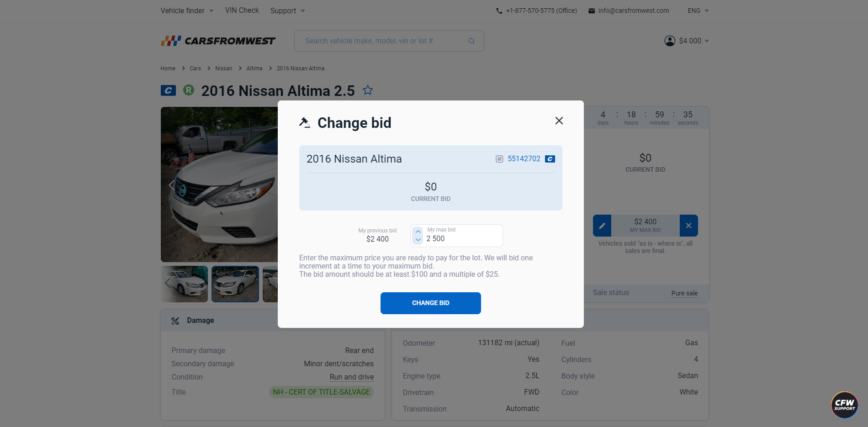The height and width of the screenshot is (427, 868).
Task: Click the envelope icon in header
Action: click(592, 11)
